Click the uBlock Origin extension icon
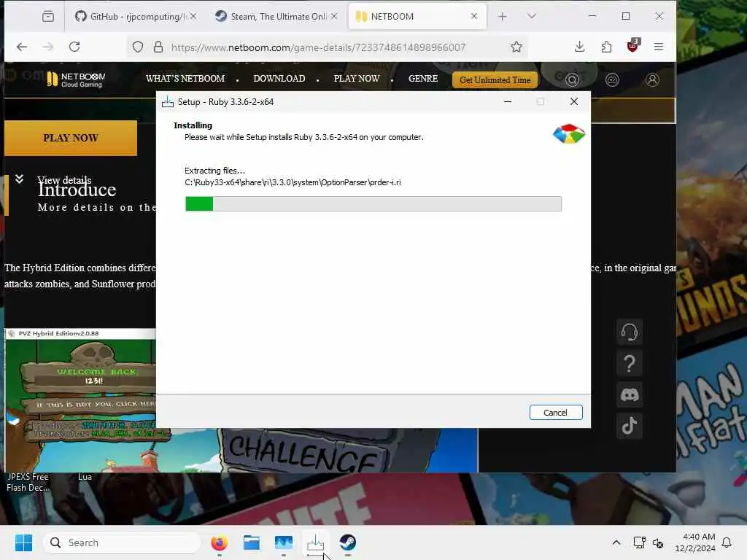 coord(633,46)
